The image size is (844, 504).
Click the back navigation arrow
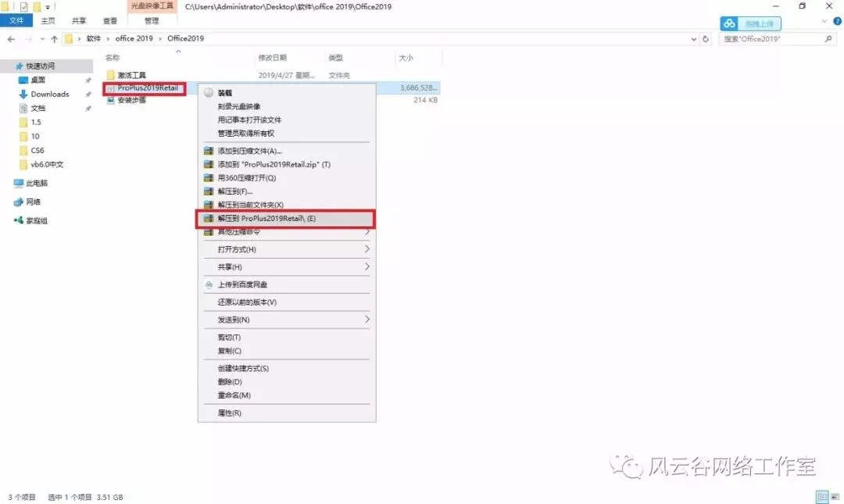[11, 39]
